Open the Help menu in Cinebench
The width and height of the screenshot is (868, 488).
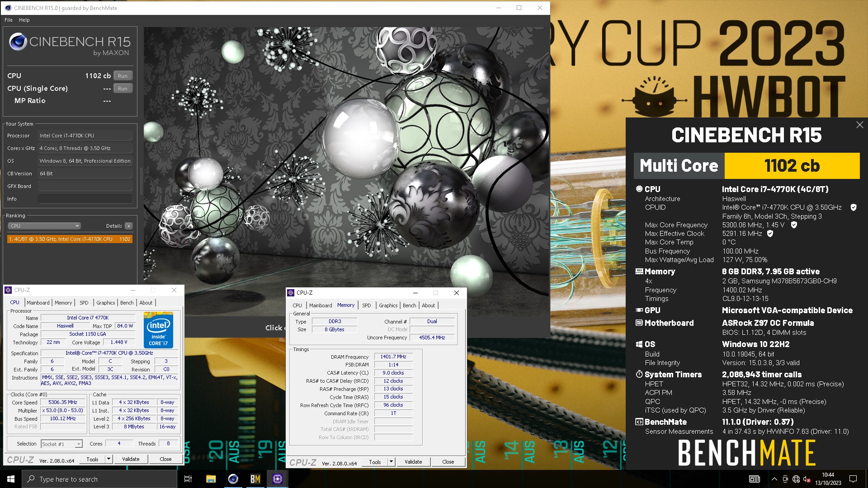tap(24, 20)
